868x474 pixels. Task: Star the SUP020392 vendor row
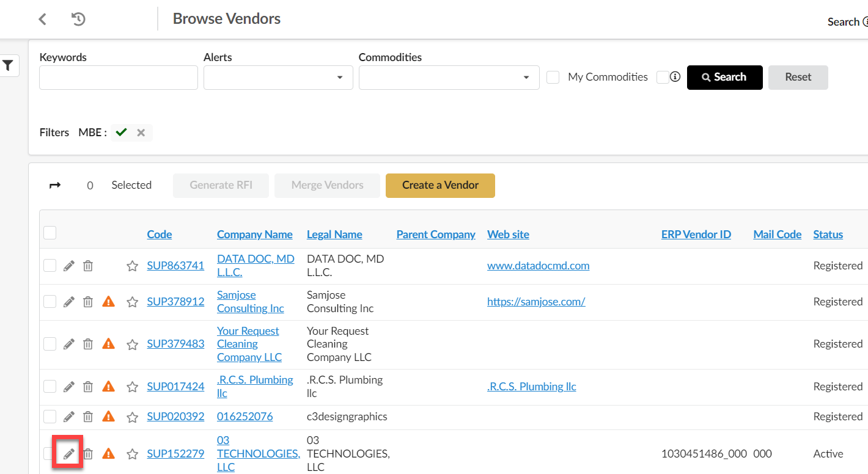[132, 417]
